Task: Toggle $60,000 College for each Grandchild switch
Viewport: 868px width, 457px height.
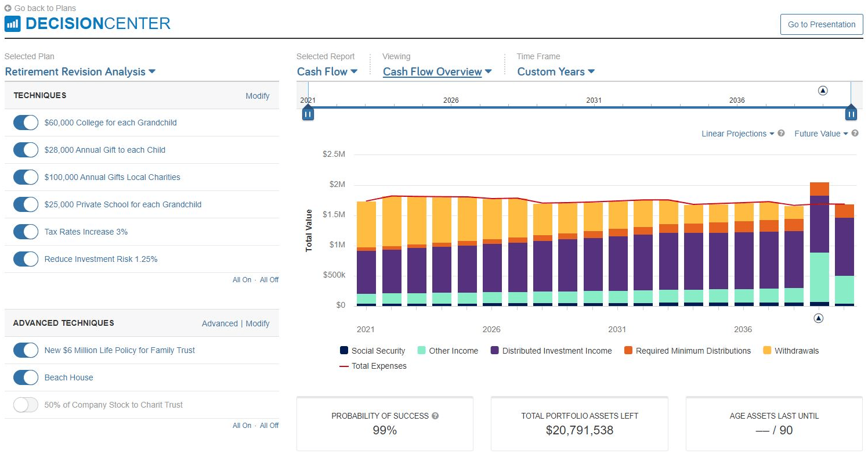Action: [26, 123]
